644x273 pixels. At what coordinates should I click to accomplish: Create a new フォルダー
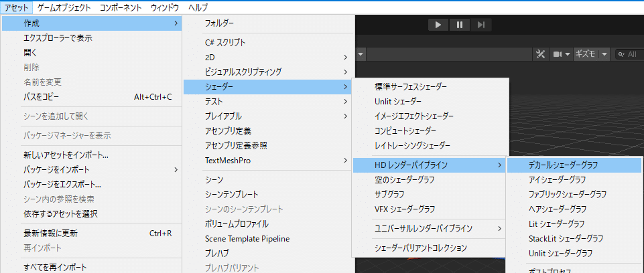[x=268, y=24]
